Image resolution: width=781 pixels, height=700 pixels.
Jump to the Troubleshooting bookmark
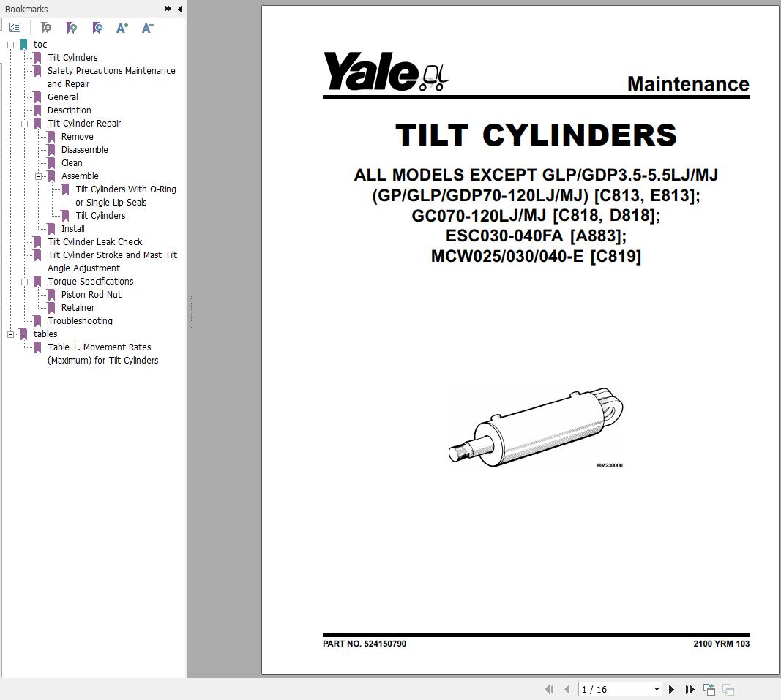[x=81, y=321]
